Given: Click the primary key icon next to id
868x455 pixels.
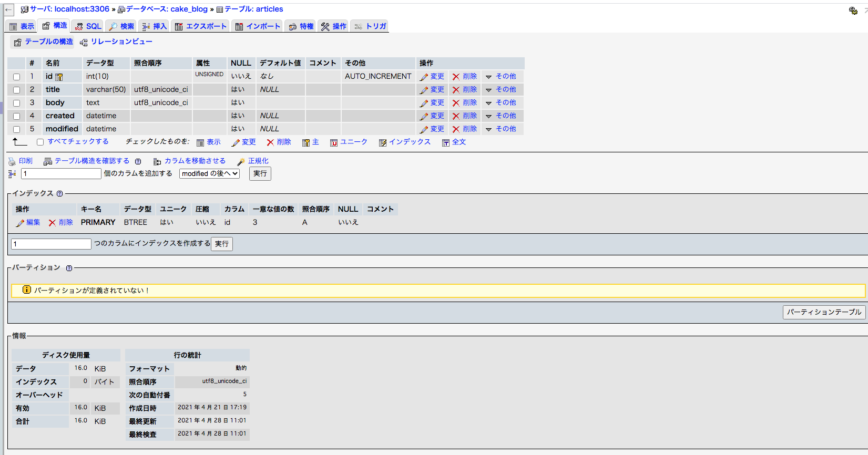Looking at the screenshot, I should (59, 77).
